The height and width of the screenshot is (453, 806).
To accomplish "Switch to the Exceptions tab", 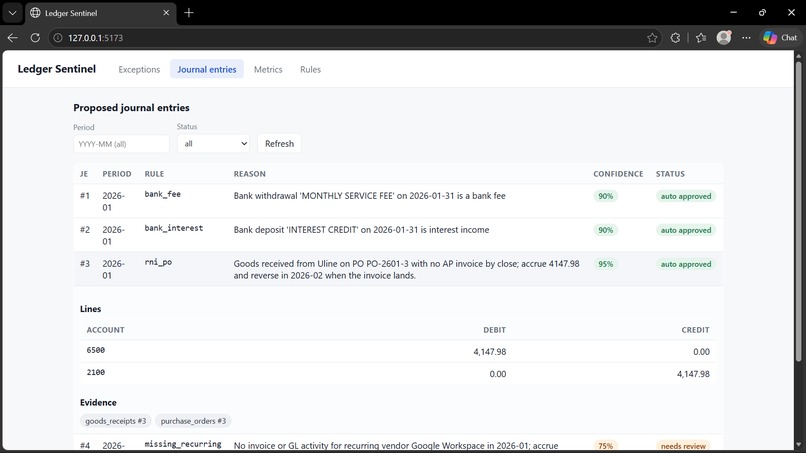I will [139, 69].
